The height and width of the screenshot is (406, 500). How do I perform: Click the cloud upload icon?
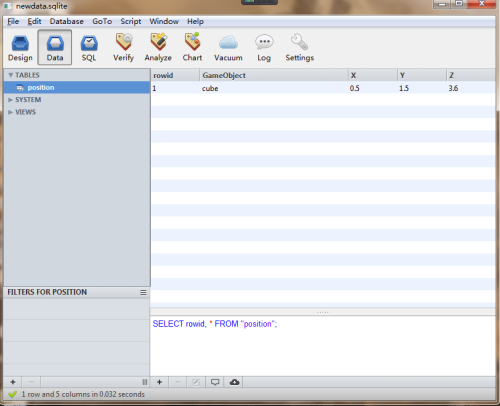[234, 382]
